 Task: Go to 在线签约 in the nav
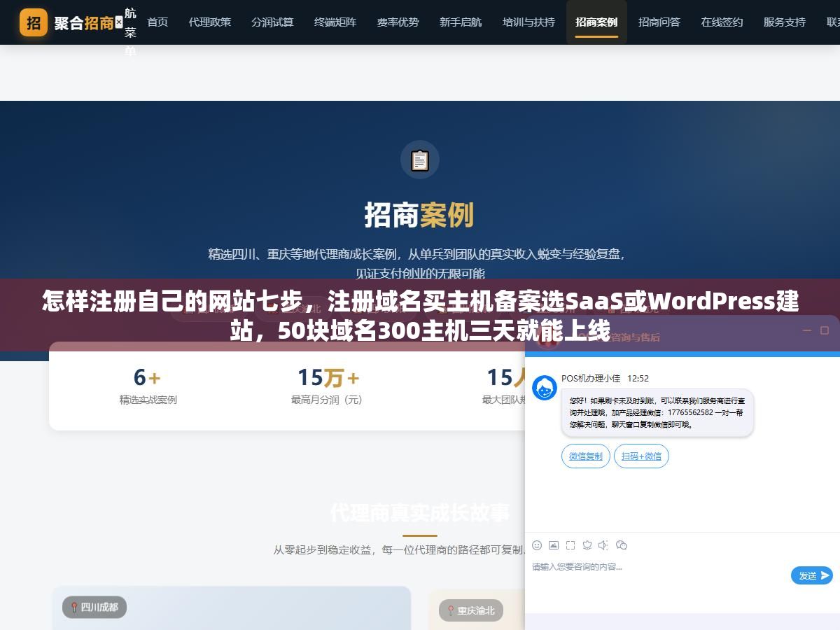click(722, 22)
